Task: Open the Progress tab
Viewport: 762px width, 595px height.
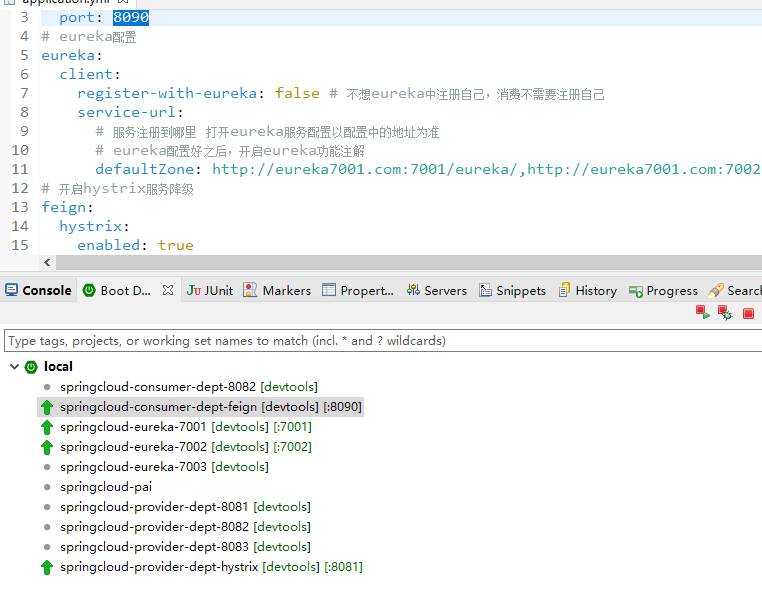Action: 663,290
